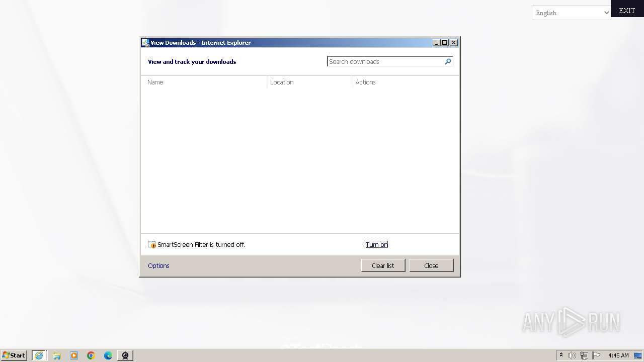Click the Start button
Image resolution: width=644 pixels, height=362 pixels.
tap(14, 355)
